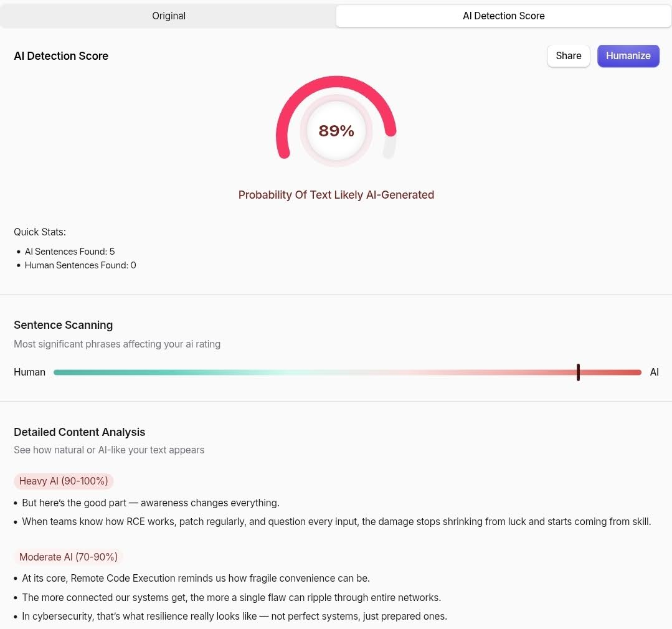Click the 89% gauge center

(x=336, y=131)
